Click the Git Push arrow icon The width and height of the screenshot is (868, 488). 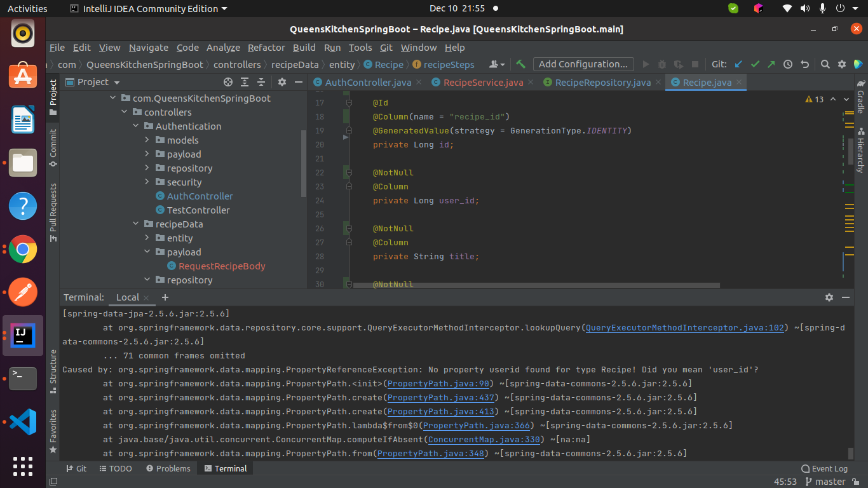pyautogui.click(x=771, y=64)
